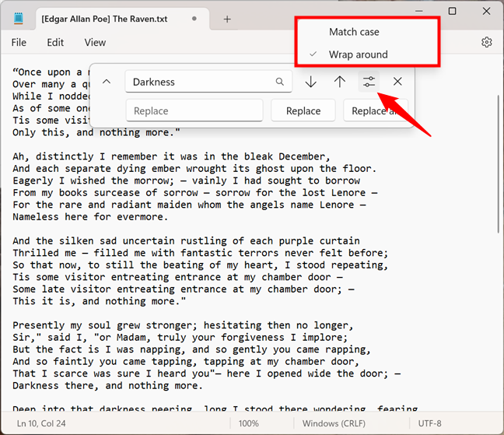The width and height of the screenshot is (504, 435).
Task: Click line beginning "And the silken sad uncertain"
Action: coord(186,240)
